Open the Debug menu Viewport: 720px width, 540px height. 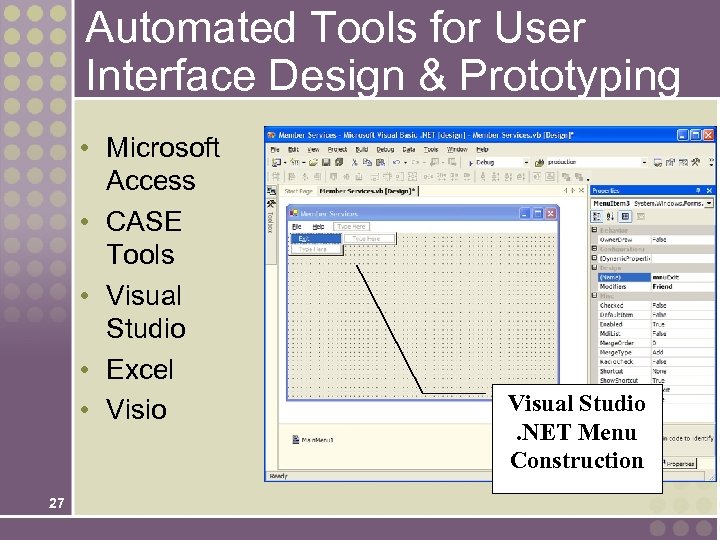385,149
